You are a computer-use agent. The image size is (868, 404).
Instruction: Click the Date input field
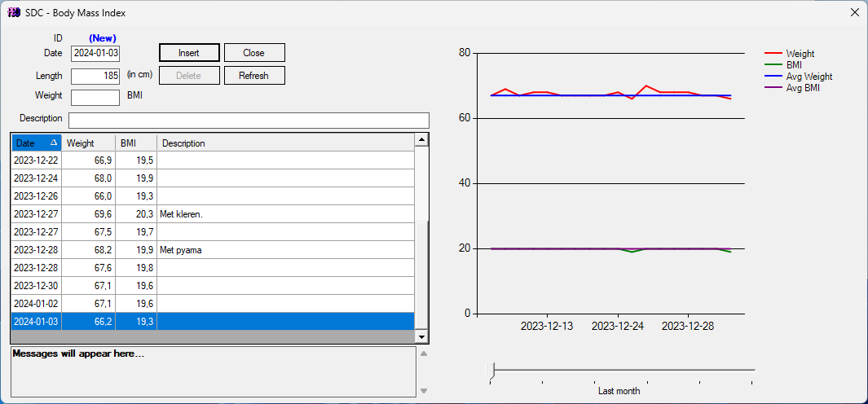95,53
